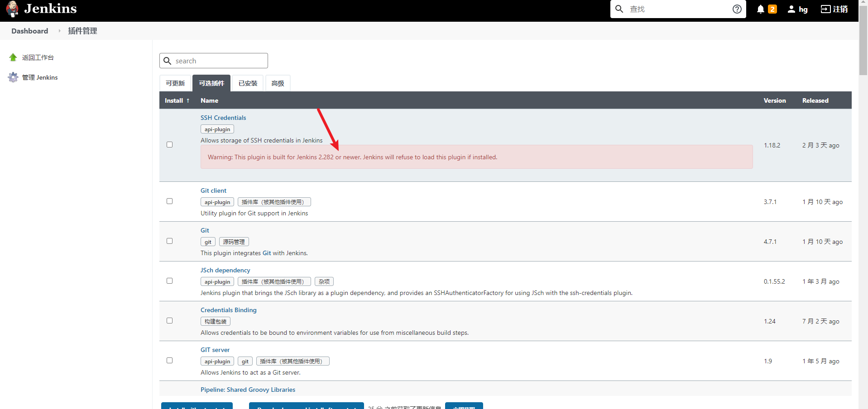Viewport: 868px width, 409px height.
Task: Open the GIT server plugin link
Action: (x=215, y=350)
